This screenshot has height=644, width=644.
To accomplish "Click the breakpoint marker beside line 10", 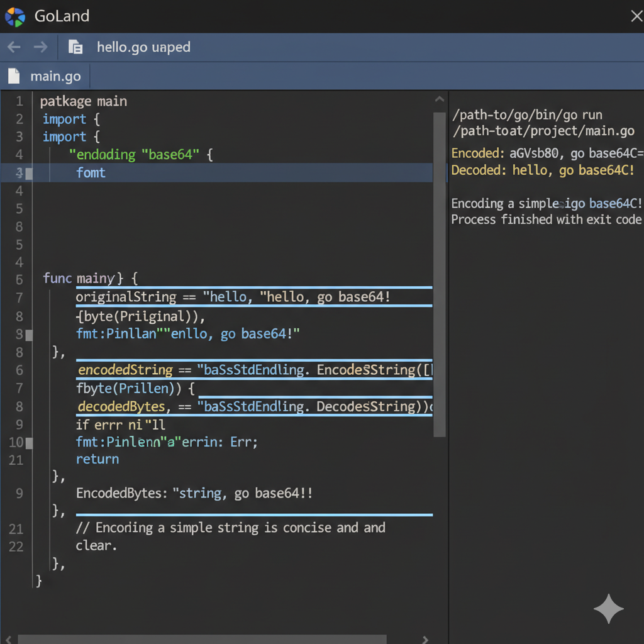I will click(28, 442).
